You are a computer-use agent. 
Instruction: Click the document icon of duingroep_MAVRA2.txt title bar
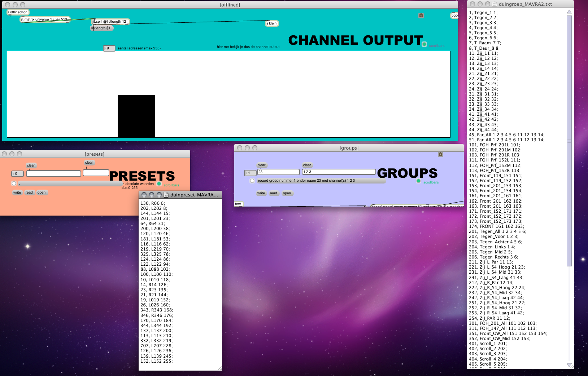tap(495, 4)
